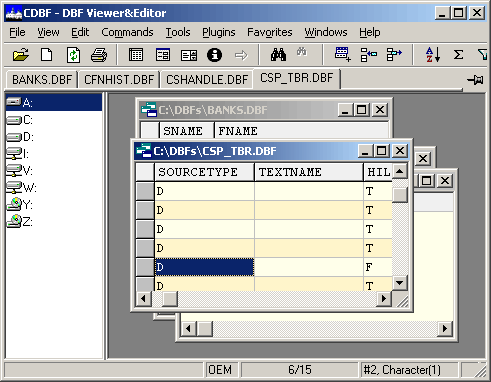Screen dimensions: 491x382
Task: Create a new file with blank page icon
Action: pyautogui.click(x=46, y=55)
